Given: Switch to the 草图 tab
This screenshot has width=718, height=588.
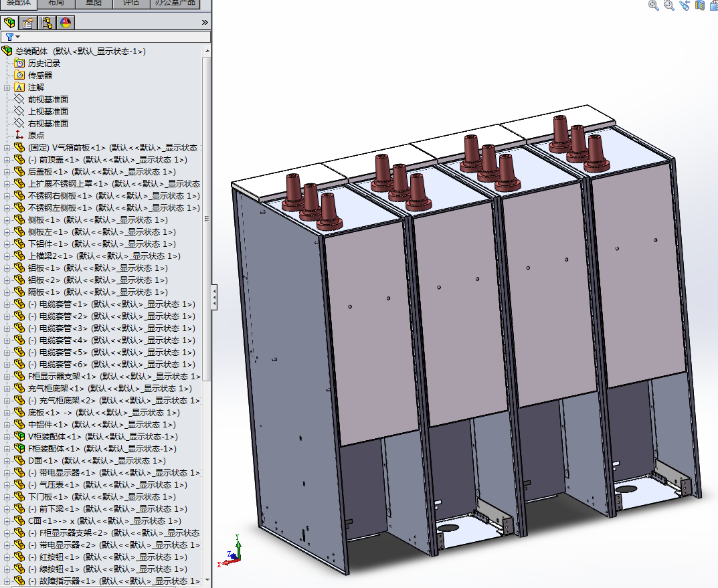Looking at the screenshot, I should click(94, 3).
